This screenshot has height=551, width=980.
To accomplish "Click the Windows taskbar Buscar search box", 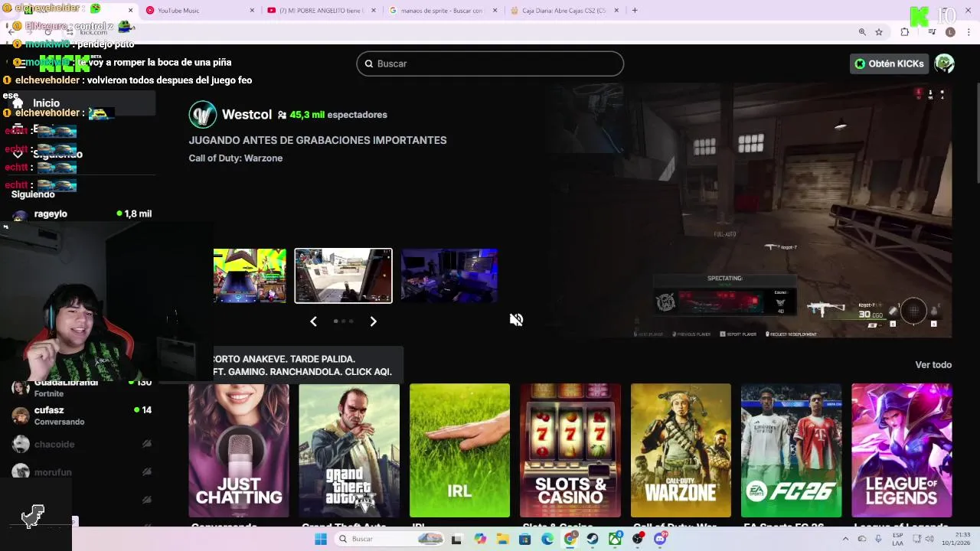I will coord(389,539).
